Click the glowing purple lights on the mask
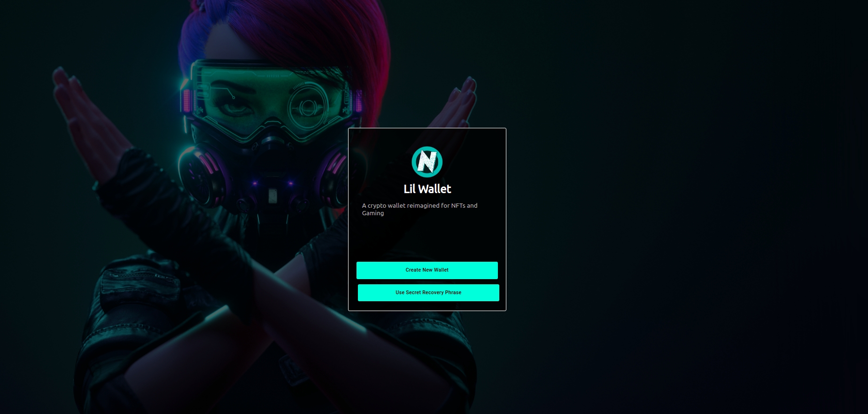868x414 pixels. point(272,183)
